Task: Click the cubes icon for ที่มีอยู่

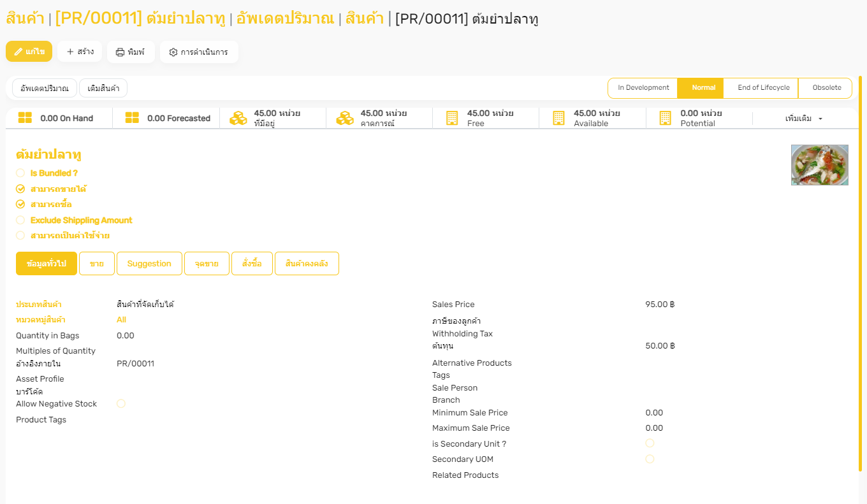Action: pos(238,118)
